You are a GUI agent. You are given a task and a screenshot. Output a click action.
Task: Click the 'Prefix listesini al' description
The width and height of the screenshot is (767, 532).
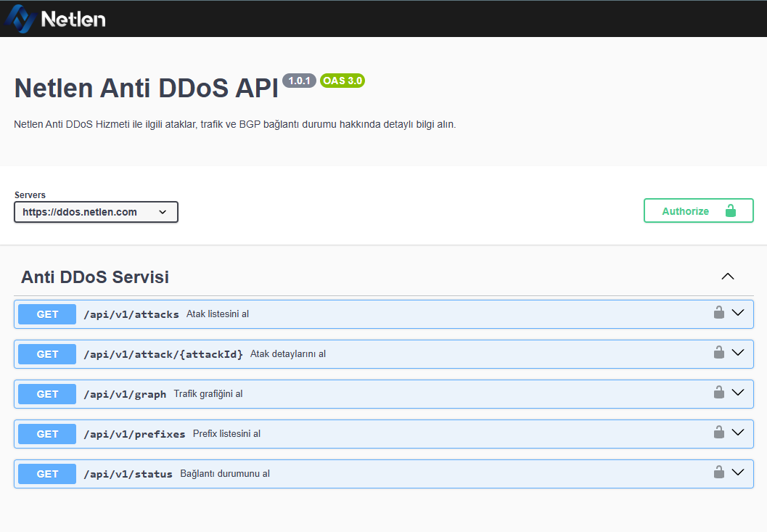pos(226,433)
